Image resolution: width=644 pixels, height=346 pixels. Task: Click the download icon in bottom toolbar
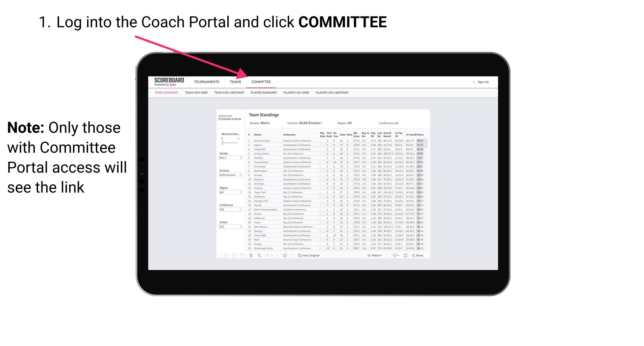coord(393,256)
